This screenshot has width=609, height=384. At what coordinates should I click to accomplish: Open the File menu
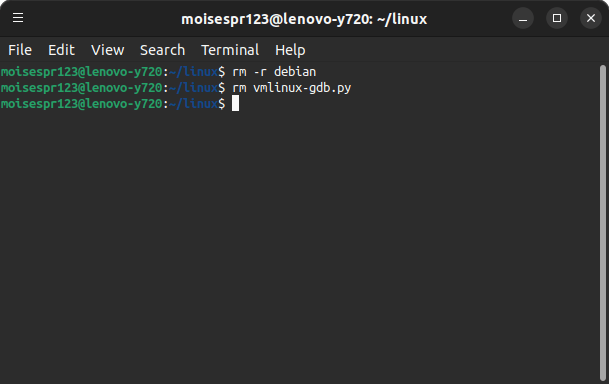20,50
